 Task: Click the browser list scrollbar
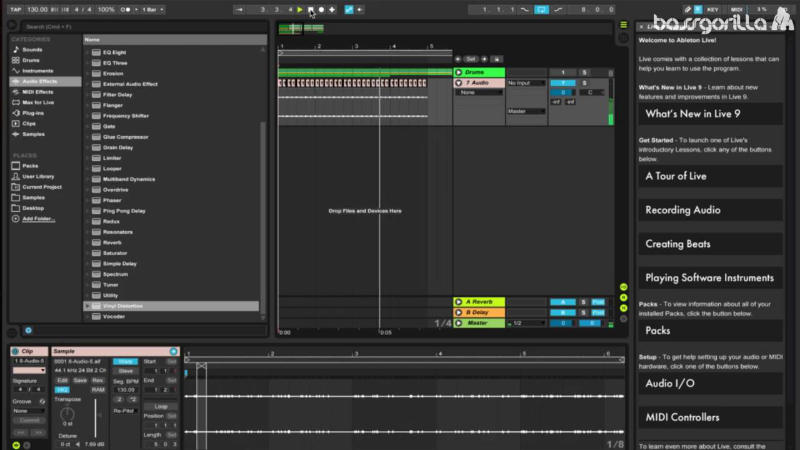click(263, 217)
